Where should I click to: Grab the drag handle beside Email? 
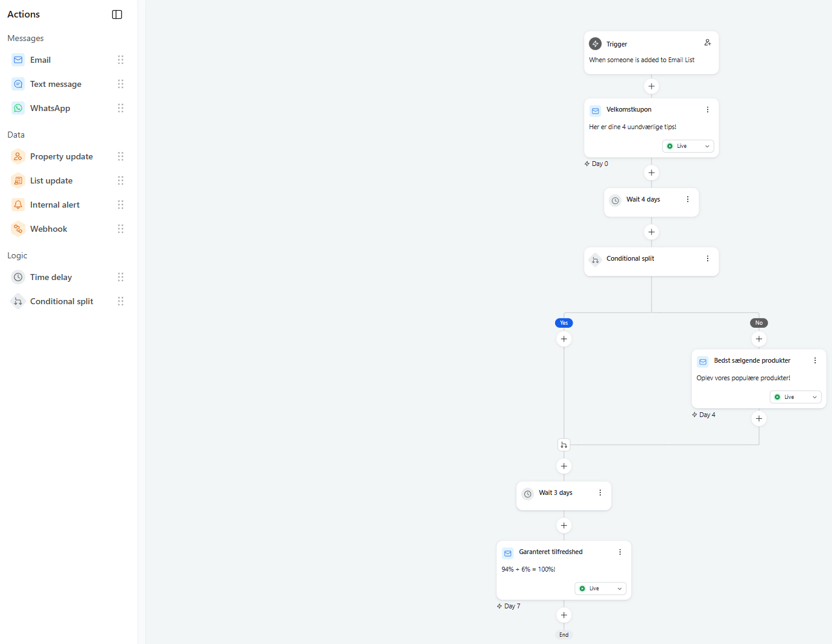click(121, 60)
